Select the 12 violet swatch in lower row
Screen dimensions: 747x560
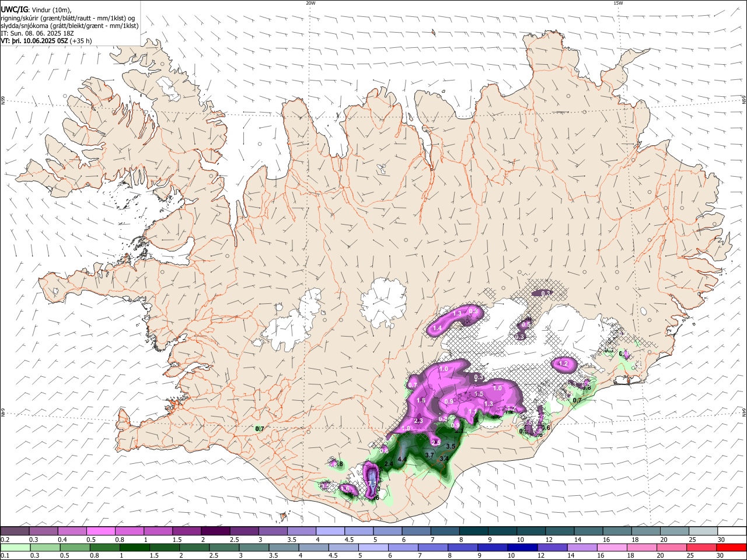coord(551,547)
